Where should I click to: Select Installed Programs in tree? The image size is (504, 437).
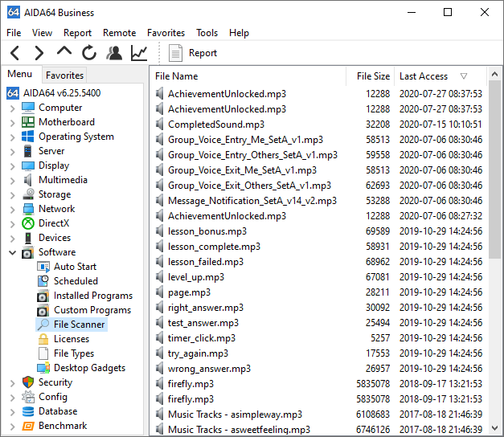(93, 296)
